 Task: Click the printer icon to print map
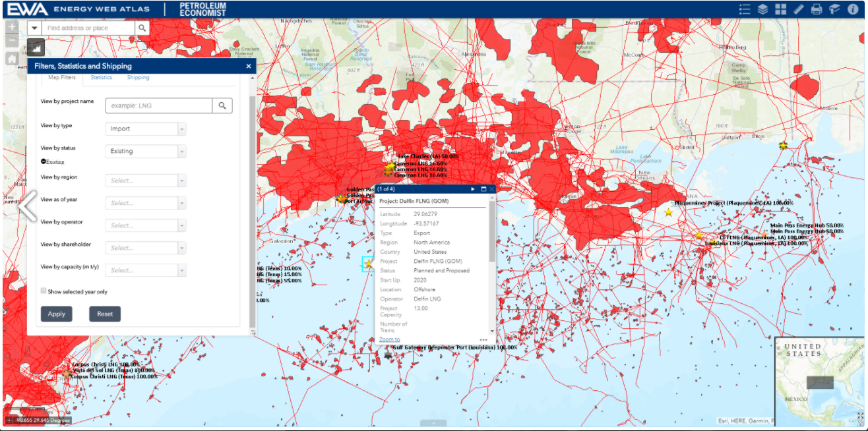[x=817, y=9]
